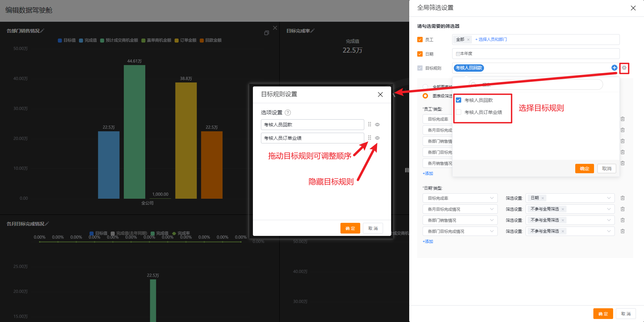Open filter setting dropdown for 各部门目标完成情况
This screenshot has width=644, height=322.
[x=570, y=231]
